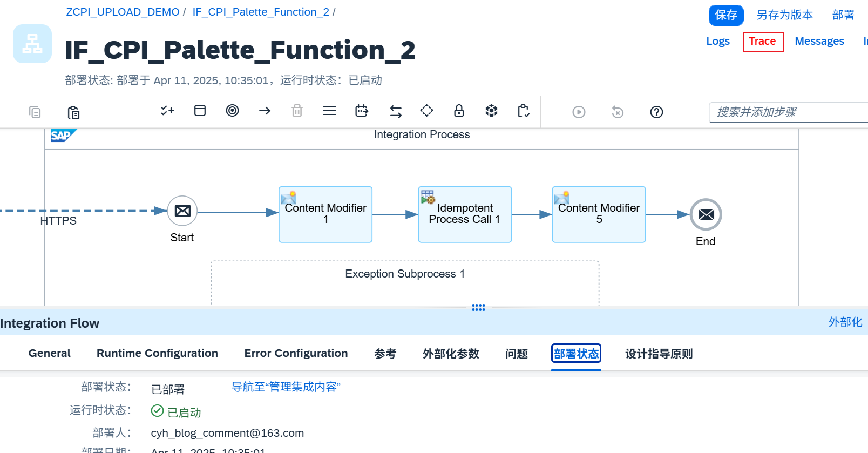Select the connector arrow tool

point(265,111)
